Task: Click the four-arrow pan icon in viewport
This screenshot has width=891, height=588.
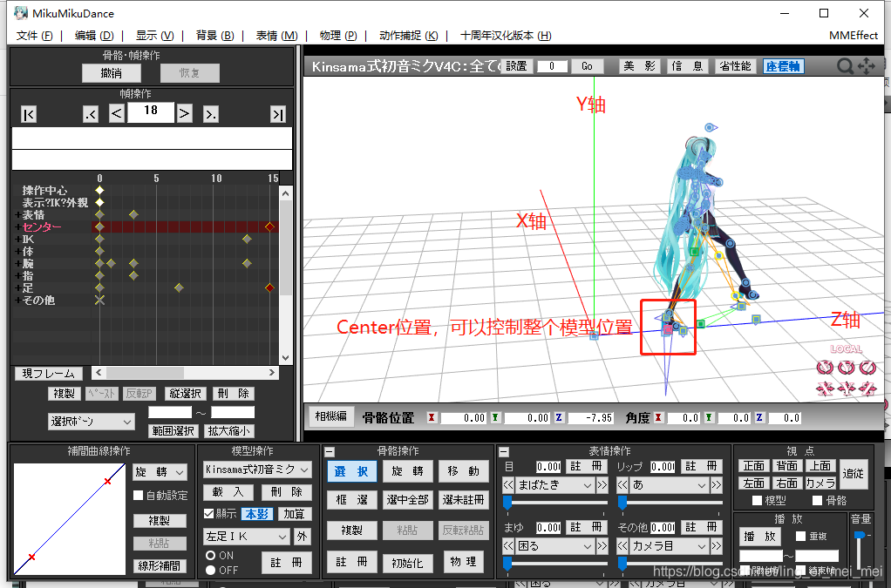Action: (x=867, y=66)
